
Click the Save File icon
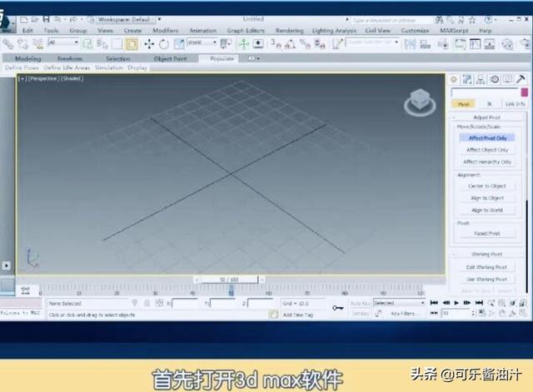(46, 19)
